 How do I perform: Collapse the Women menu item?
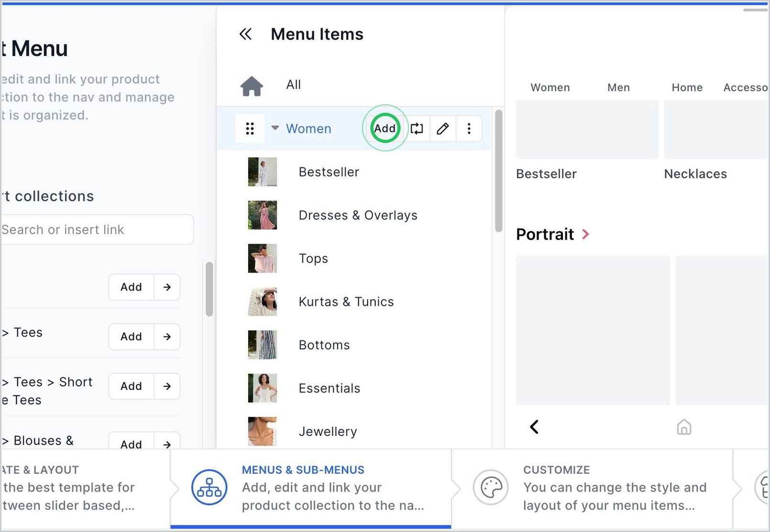click(x=275, y=128)
